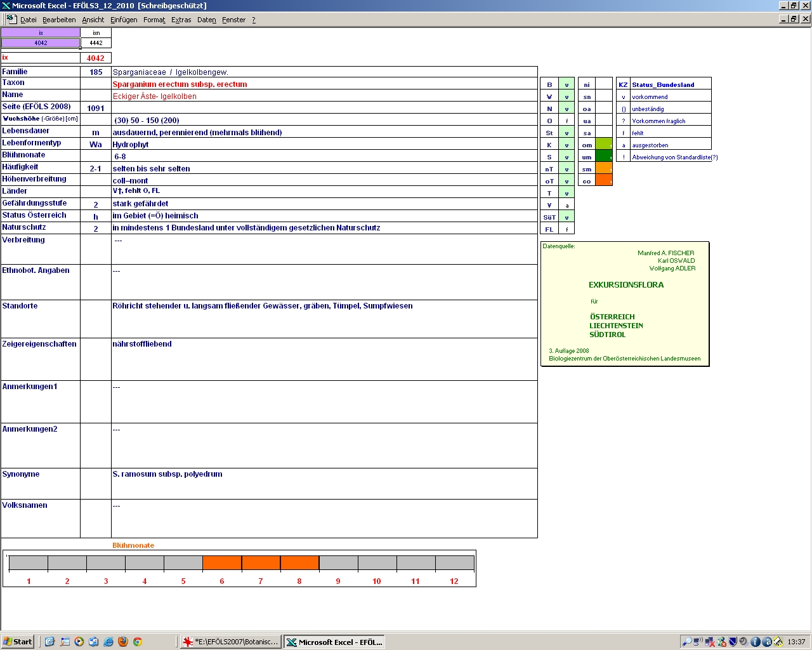Click the blue 'a' tray icon
Viewport: 812px width, 650px height.
click(x=766, y=642)
